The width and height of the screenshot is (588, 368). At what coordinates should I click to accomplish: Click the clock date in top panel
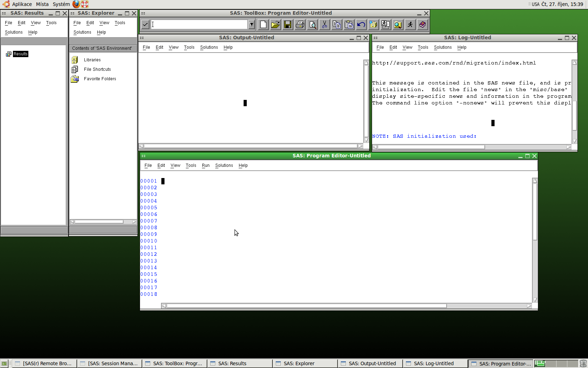click(562, 4)
